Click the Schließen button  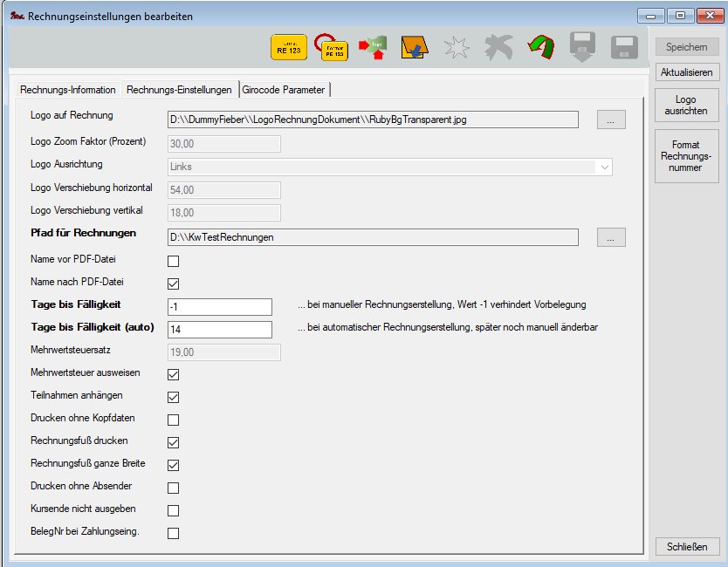point(687,547)
